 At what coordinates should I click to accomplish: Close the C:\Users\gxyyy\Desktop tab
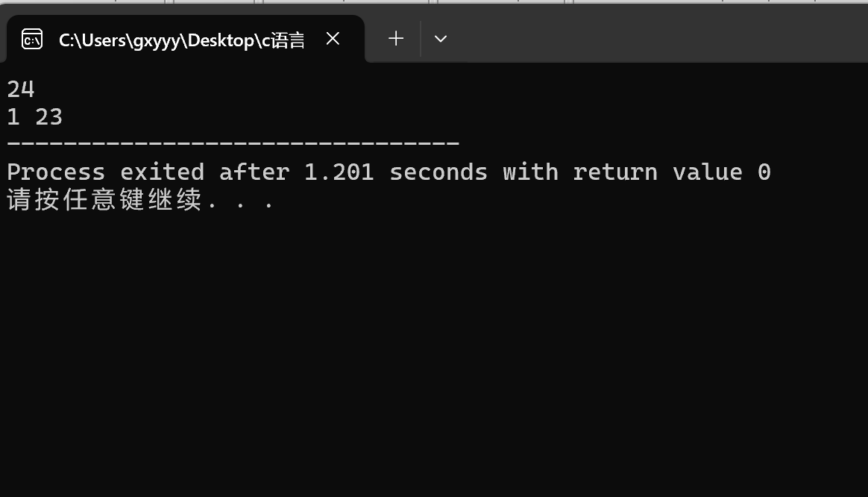click(x=333, y=39)
